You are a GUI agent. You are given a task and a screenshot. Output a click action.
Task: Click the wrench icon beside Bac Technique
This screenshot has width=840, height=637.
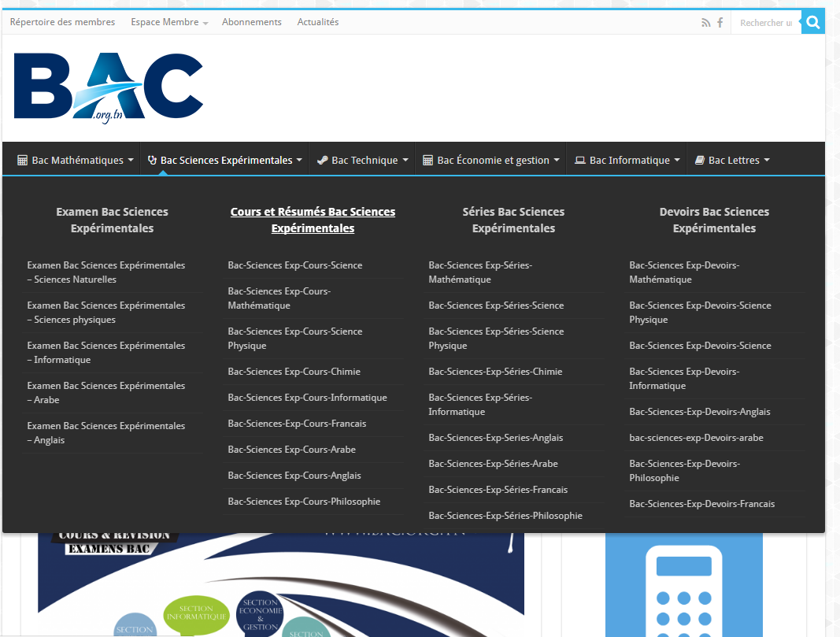[x=322, y=161]
